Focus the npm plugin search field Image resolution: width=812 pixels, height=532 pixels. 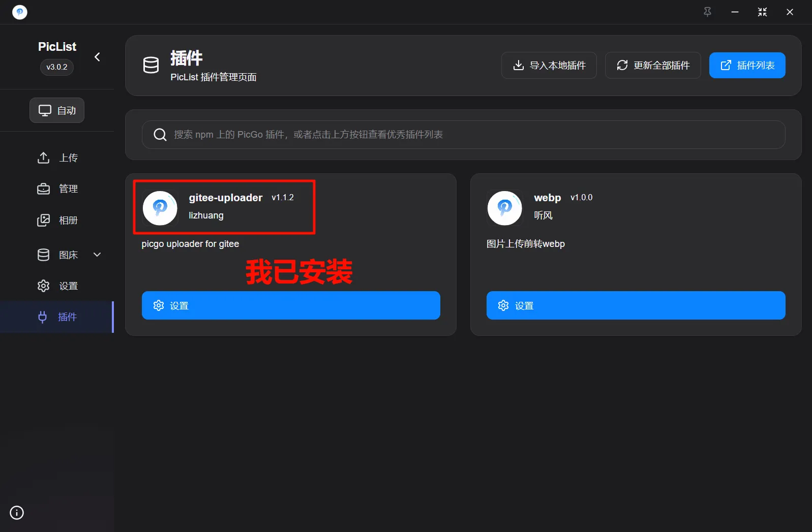point(464,135)
